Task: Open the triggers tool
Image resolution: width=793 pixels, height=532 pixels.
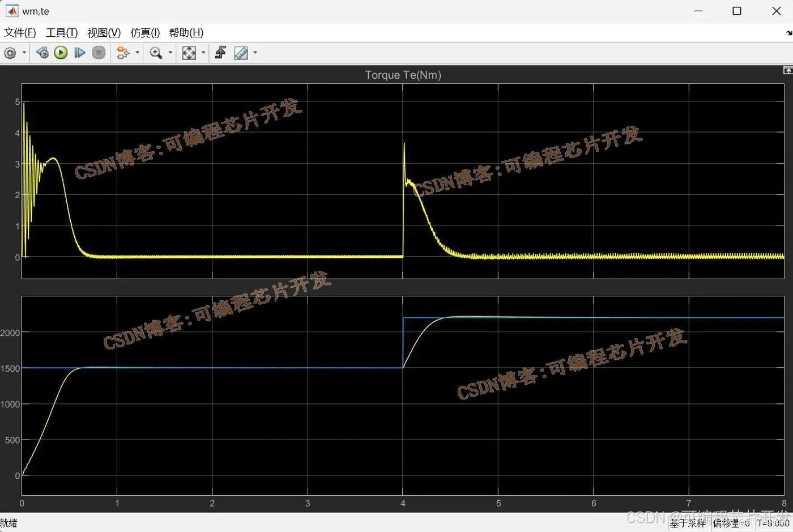Action: pos(221,53)
